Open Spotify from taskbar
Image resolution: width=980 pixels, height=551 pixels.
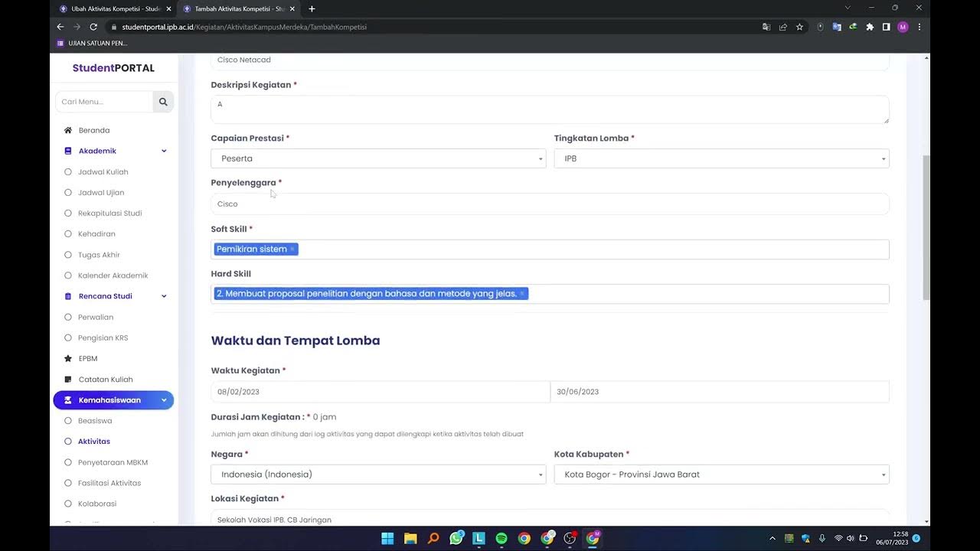pos(501,538)
